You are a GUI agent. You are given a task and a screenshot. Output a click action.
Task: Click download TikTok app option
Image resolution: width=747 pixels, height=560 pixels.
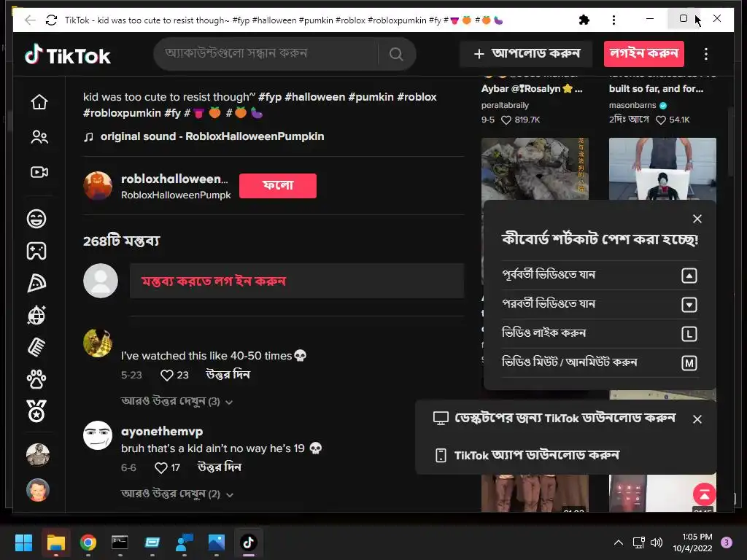(527, 455)
